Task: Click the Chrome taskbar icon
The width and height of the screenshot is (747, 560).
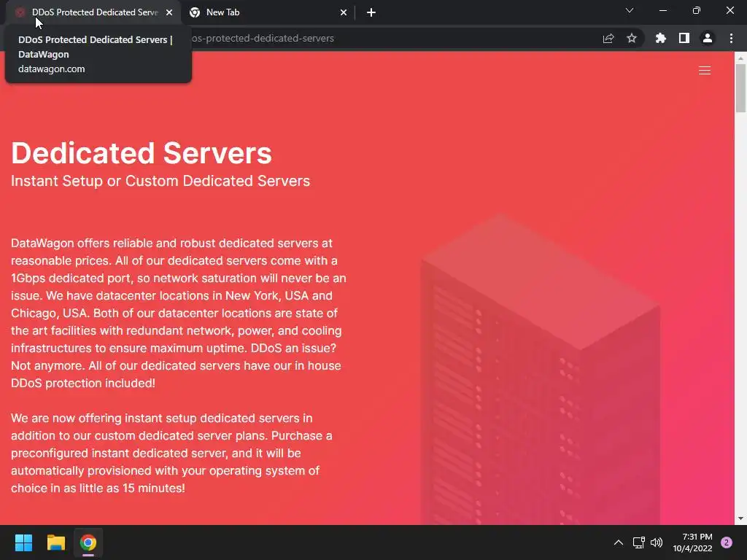Action: [x=88, y=542]
